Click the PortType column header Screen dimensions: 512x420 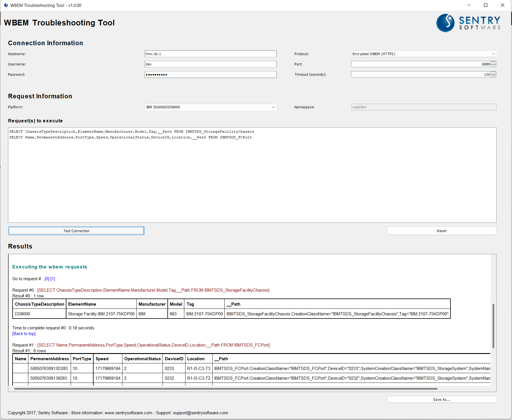coord(82,359)
